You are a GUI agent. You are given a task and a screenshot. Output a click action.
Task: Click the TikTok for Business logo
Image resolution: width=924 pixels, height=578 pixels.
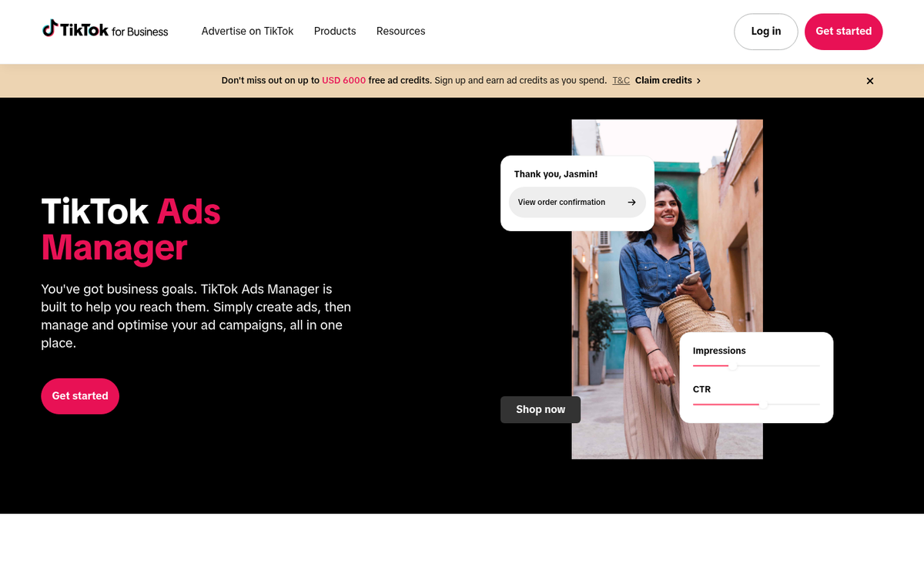coord(105,29)
